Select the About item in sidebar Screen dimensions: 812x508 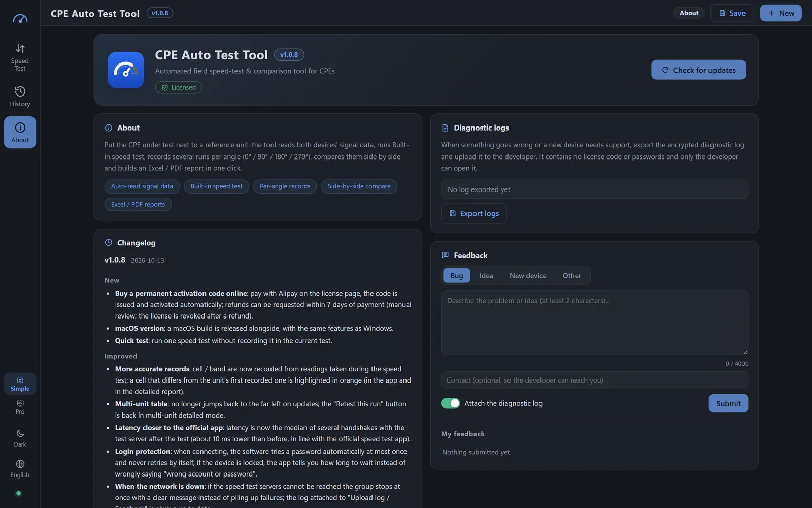pyautogui.click(x=20, y=132)
